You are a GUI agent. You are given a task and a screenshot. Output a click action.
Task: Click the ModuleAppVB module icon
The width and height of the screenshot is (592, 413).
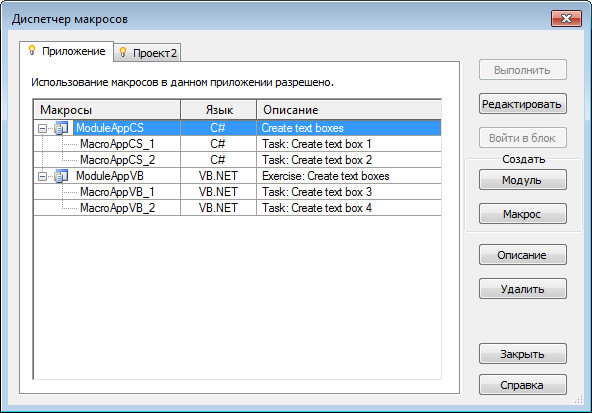click(61, 176)
